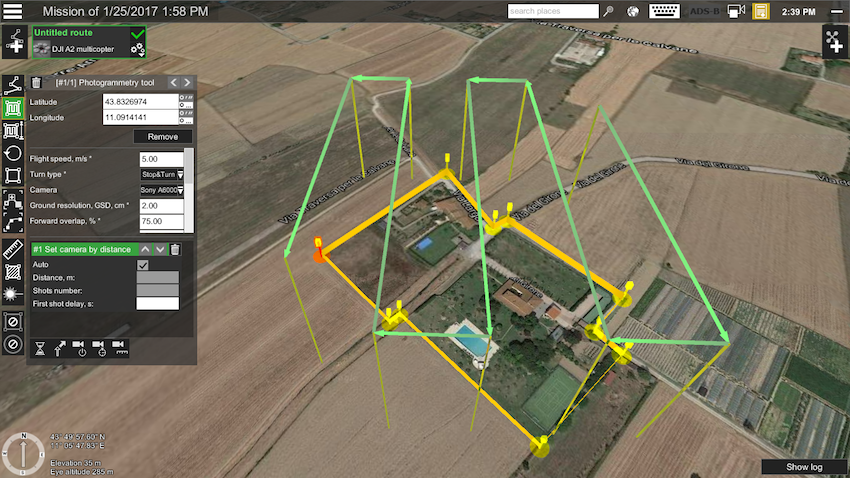
Task: Toggle latitude coordinate format switch
Action: pos(186,101)
